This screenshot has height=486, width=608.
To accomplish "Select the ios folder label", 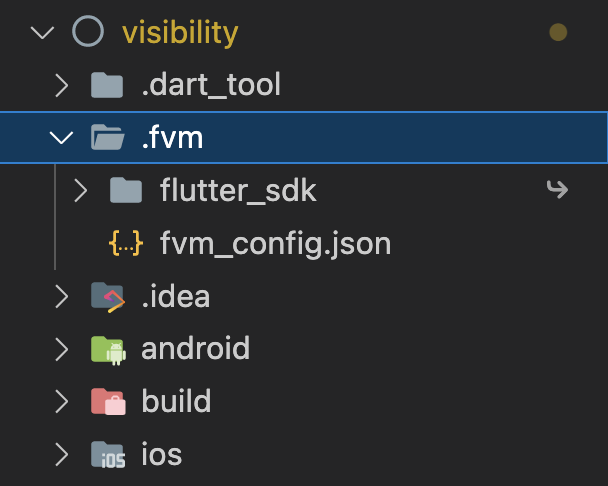I will [x=161, y=455].
